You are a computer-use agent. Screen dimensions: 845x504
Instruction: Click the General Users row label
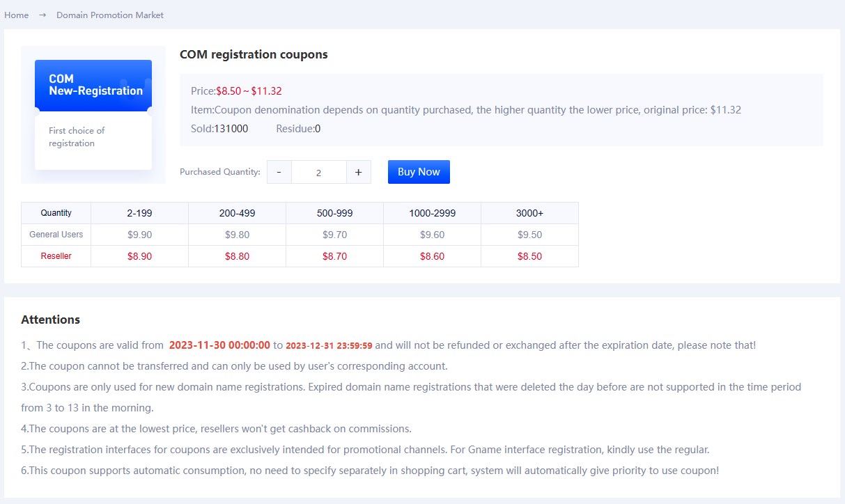56,235
